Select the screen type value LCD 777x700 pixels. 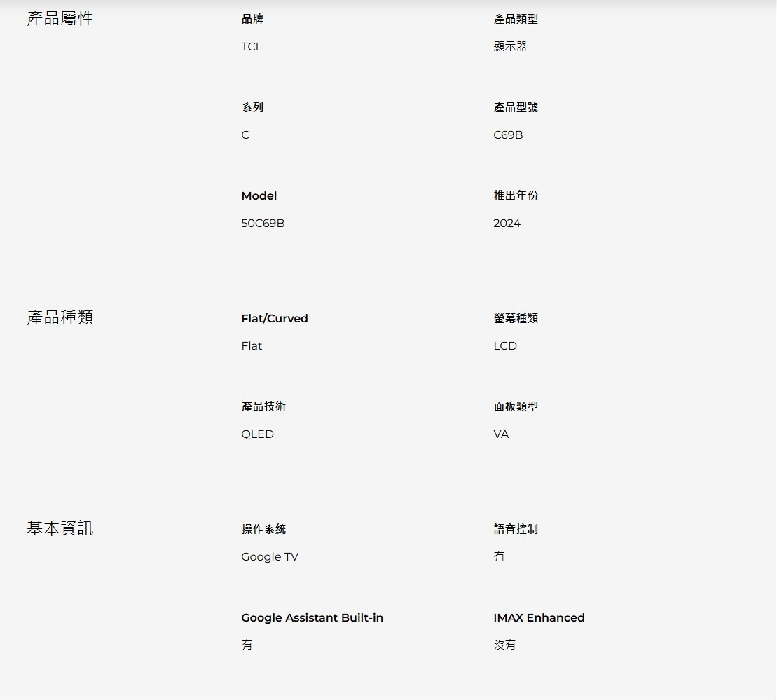pyautogui.click(x=505, y=345)
